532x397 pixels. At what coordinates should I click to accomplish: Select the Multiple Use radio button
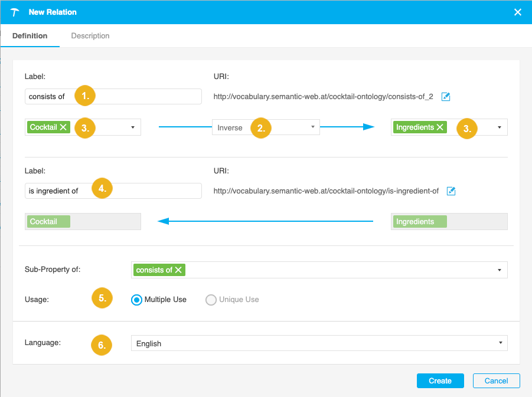click(x=136, y=300)
